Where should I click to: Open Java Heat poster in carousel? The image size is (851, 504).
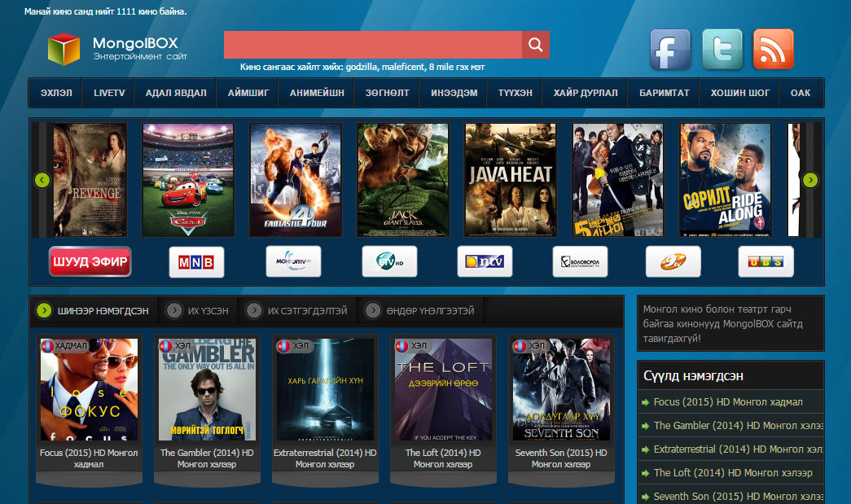tap(510, 180)
